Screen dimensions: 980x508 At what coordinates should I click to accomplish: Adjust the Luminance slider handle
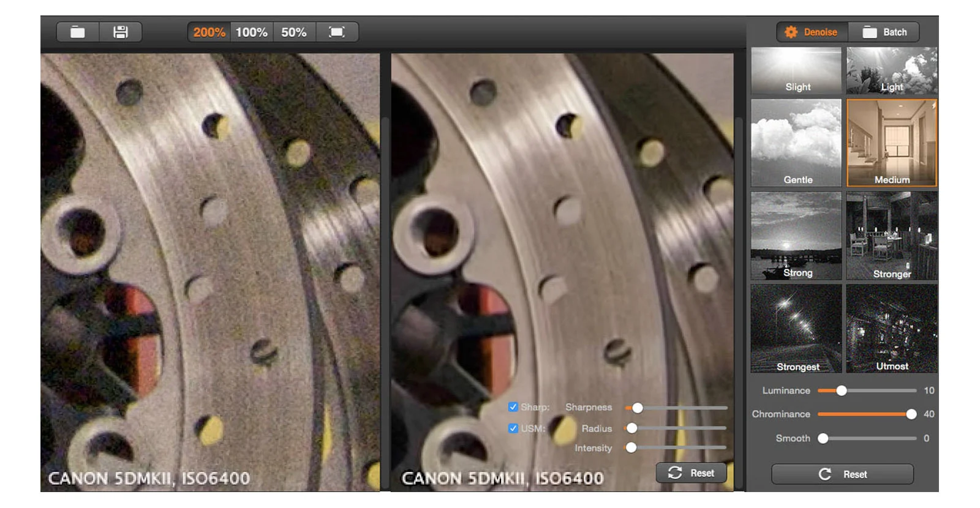pyautogui.click(x=842, y=390)
